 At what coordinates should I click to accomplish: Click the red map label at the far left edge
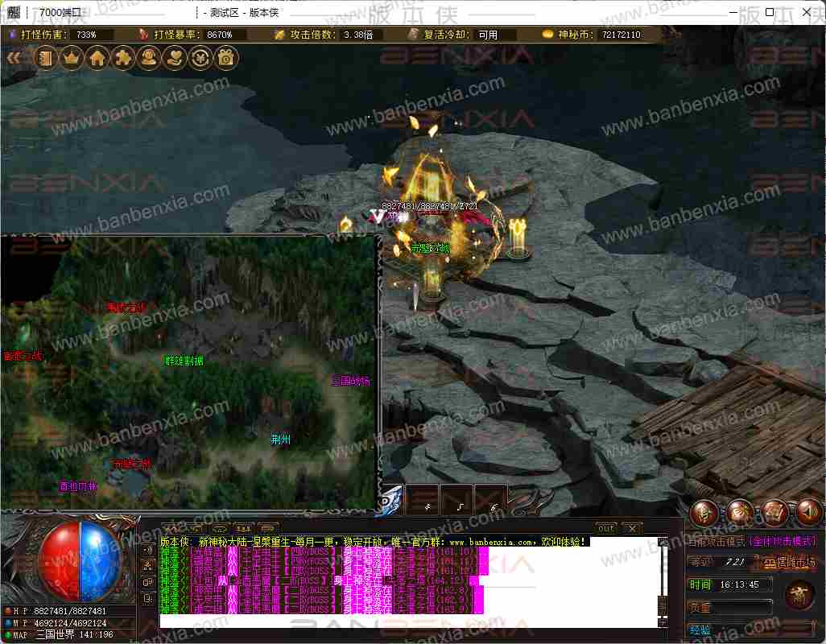coord(23,356)
